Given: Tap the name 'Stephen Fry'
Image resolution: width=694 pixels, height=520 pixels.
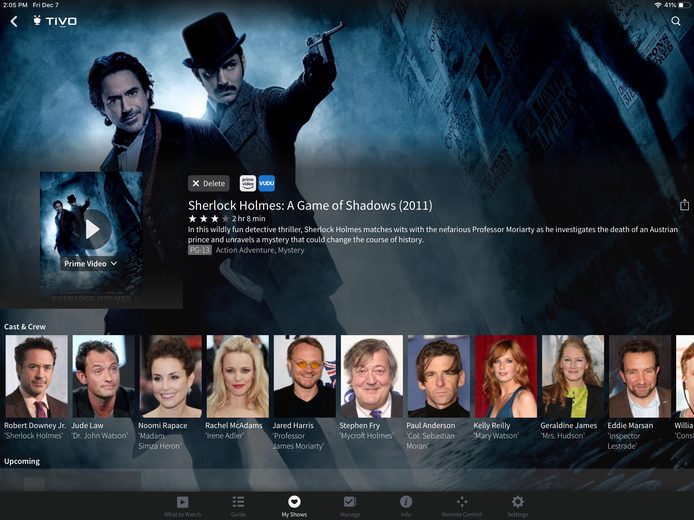Looking at the screenshot, I should [x=359, y=425].
